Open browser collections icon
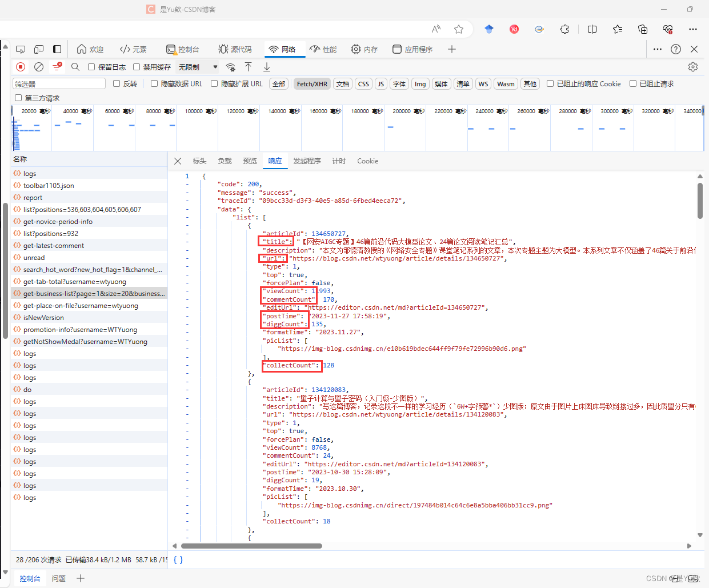The width and height of the screenshot is (709, 588). tap(643, 29)
